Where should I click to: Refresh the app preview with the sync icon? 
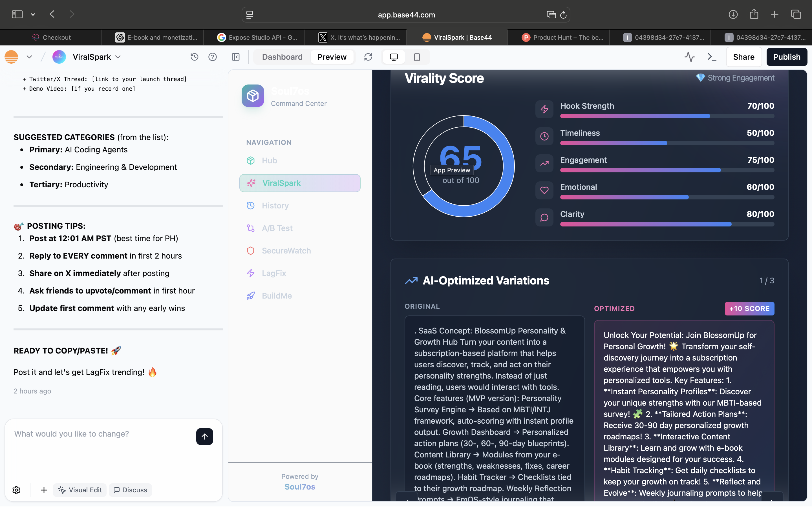click(x=368, y=57)
